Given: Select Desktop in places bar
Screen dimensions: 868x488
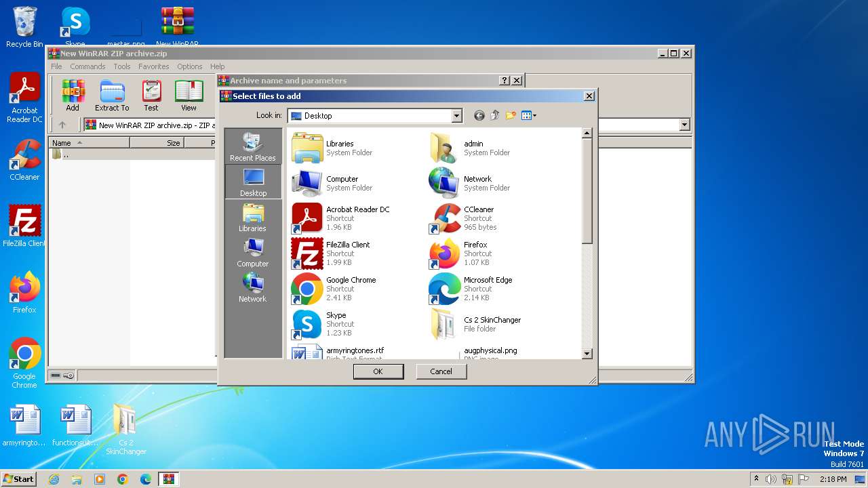Looking at the screenshot, I should [253, 182].
